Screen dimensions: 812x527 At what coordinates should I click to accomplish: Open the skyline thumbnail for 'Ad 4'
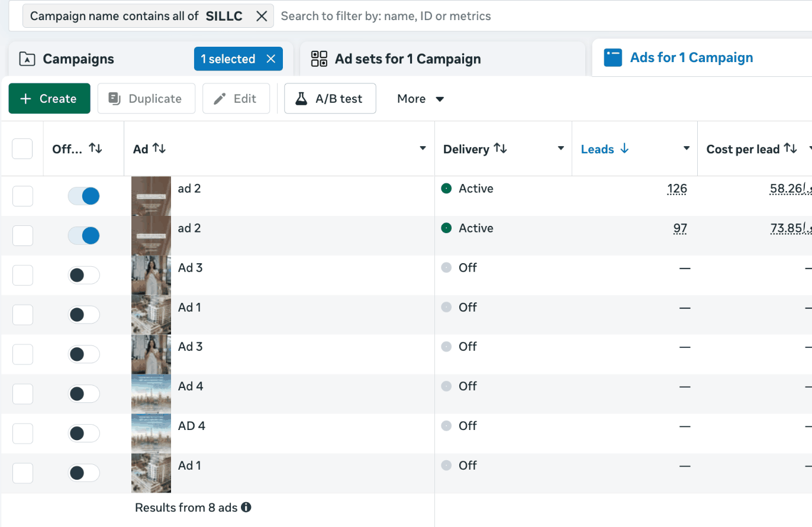(x=151, y=394)
